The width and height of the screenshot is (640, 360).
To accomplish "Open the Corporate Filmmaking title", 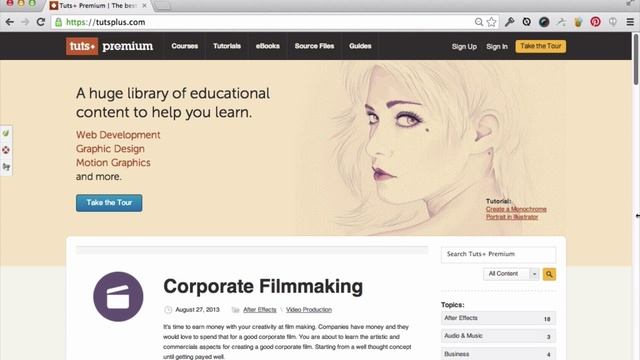I will click(x=263, y=286).
